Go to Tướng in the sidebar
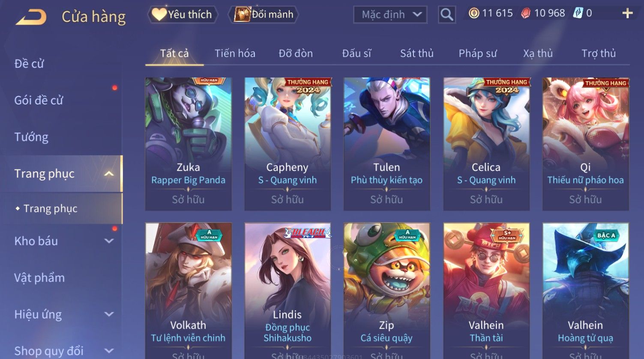This screenshot has height=359, width=644. click(31, 137)
